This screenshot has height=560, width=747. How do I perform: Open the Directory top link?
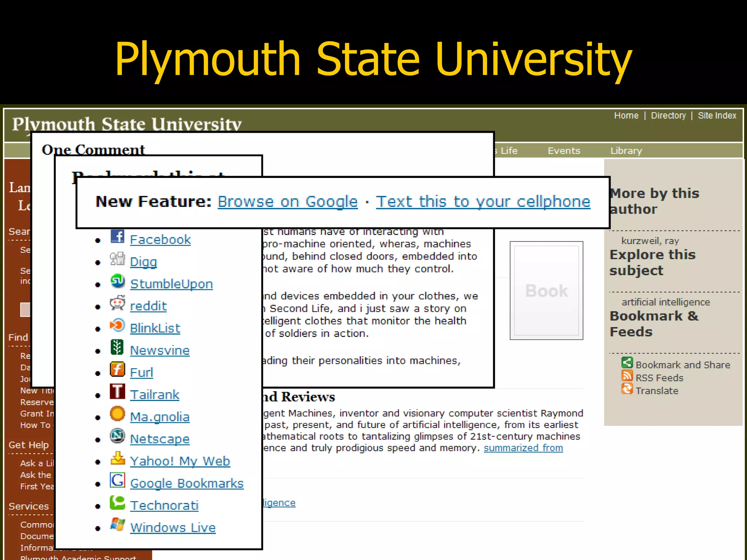668,116
